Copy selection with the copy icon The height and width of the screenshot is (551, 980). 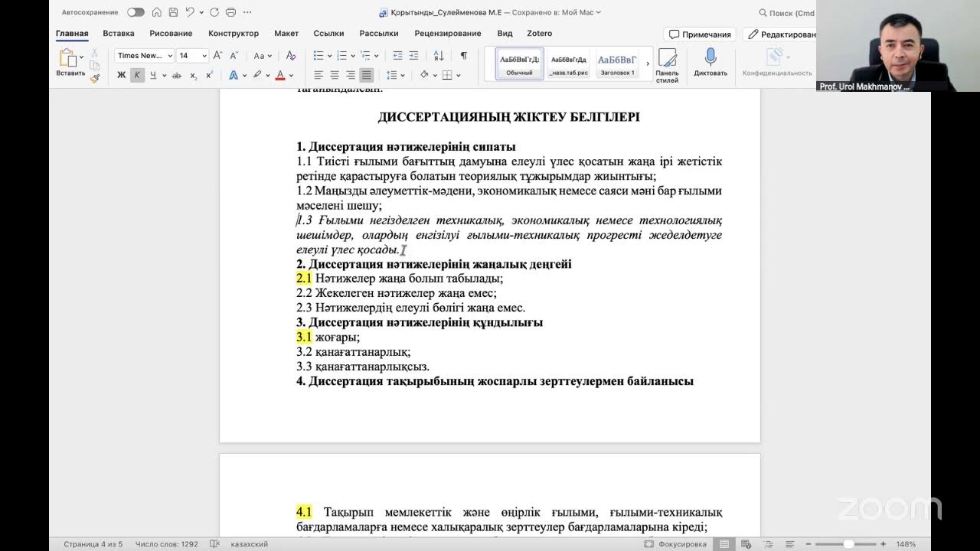click(x=94, y=65)
